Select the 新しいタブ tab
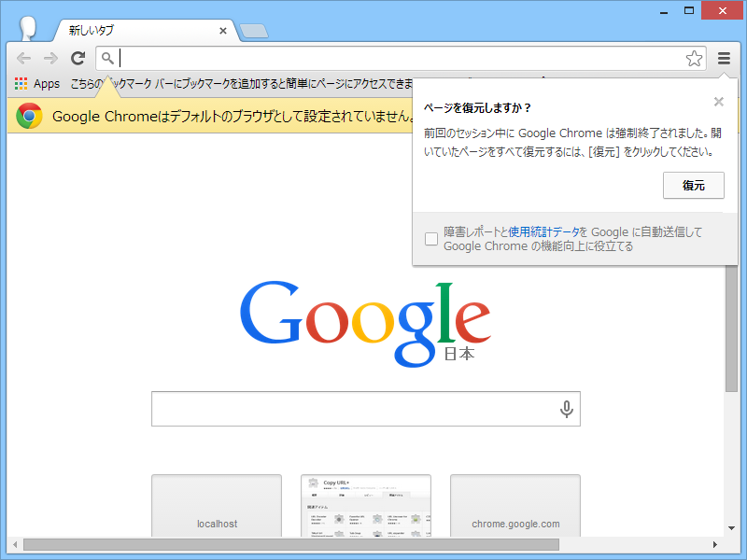The width and height of the screenshot is (747, 560). click(x=143, y=31)
